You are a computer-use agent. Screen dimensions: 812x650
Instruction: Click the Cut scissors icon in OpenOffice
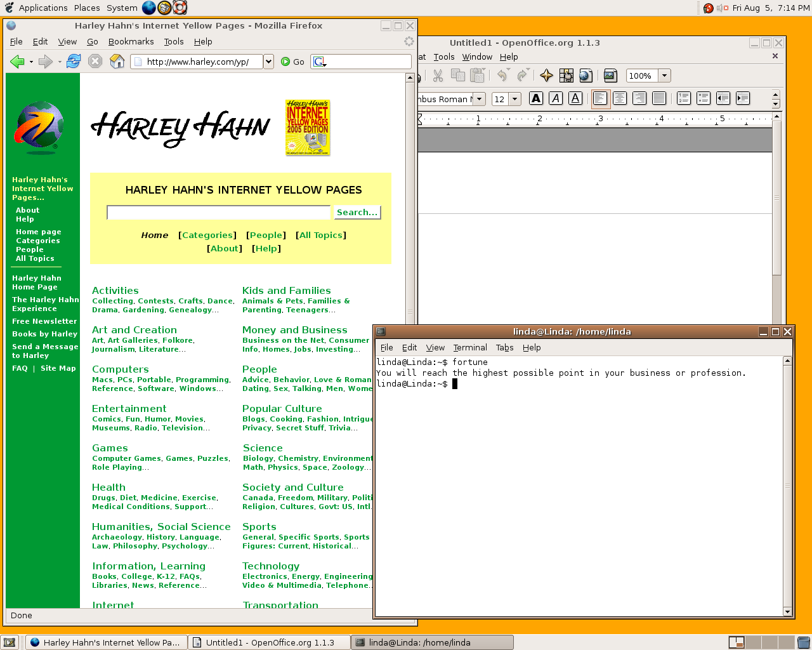coord(438,76)
